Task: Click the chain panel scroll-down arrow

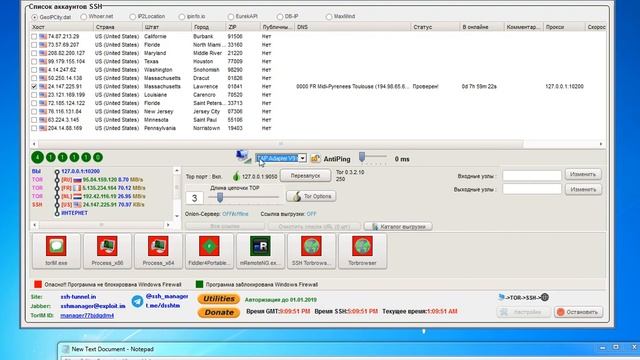Action: (x=177, y=216)
